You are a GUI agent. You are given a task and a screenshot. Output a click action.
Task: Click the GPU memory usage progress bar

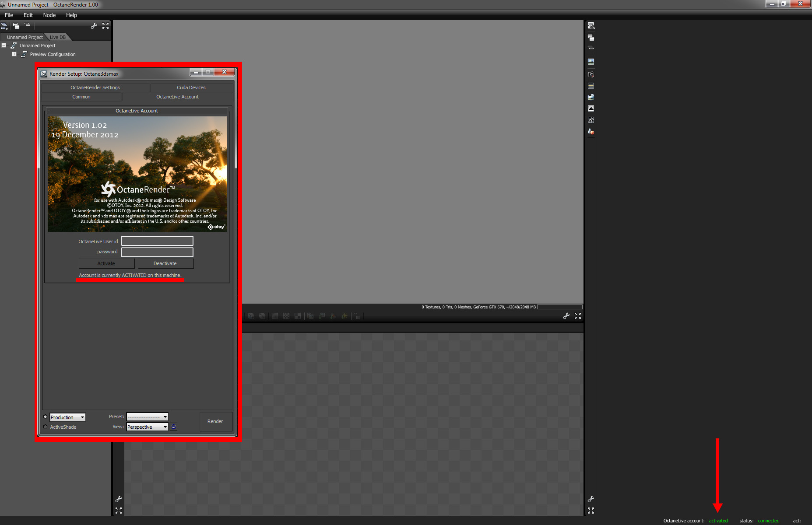coord(559,307)
